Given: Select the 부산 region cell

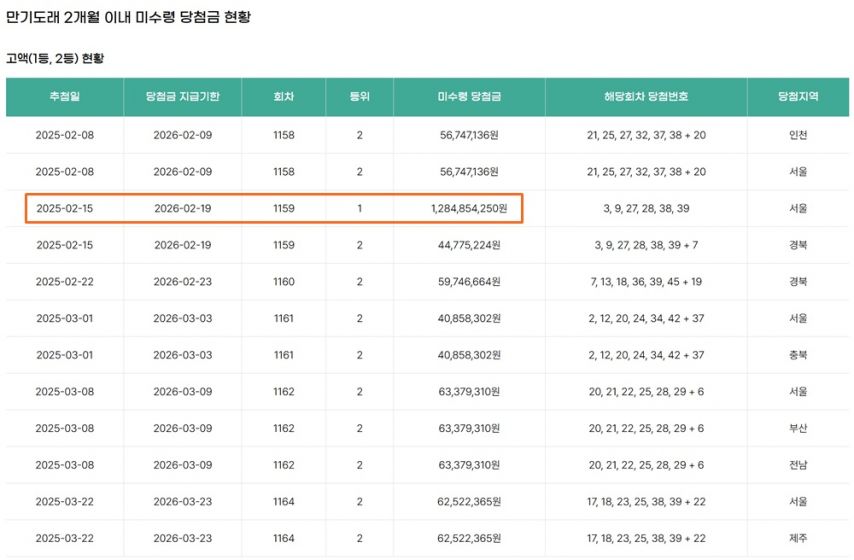Looking at the screenshot, I should (798, 429).
